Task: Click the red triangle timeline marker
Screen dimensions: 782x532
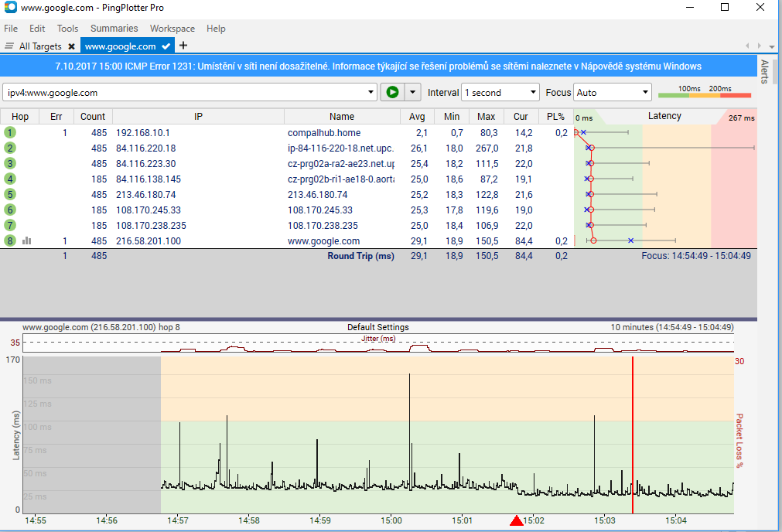Action: pos(517,522)
